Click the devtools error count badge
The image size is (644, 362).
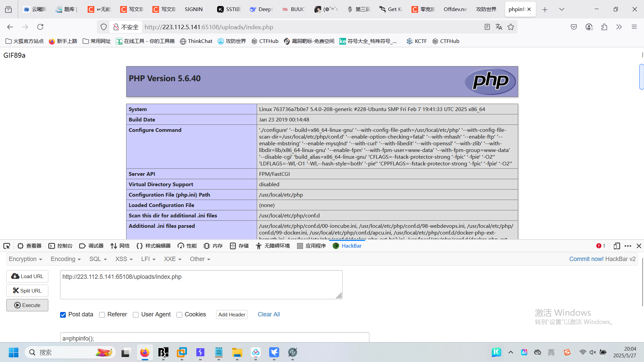tap(601, 246)
